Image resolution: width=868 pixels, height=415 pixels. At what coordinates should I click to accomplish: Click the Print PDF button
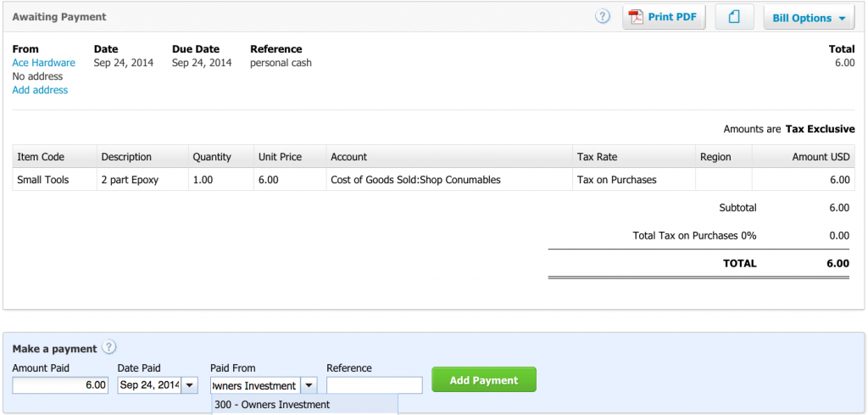coord(665,17)
